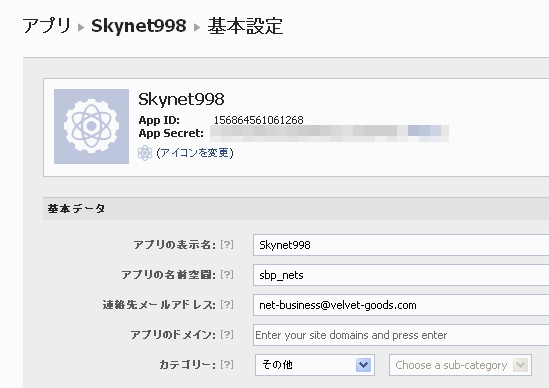Click the 基本データ section header
Screen dimensions: 549x388
click(296, 209)
